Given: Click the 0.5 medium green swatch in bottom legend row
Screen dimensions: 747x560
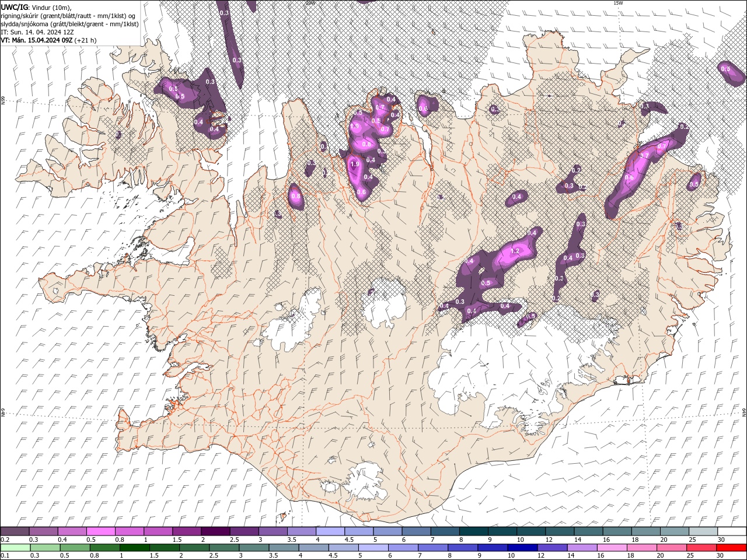Looking at the screenshot, I should point(75,548).
